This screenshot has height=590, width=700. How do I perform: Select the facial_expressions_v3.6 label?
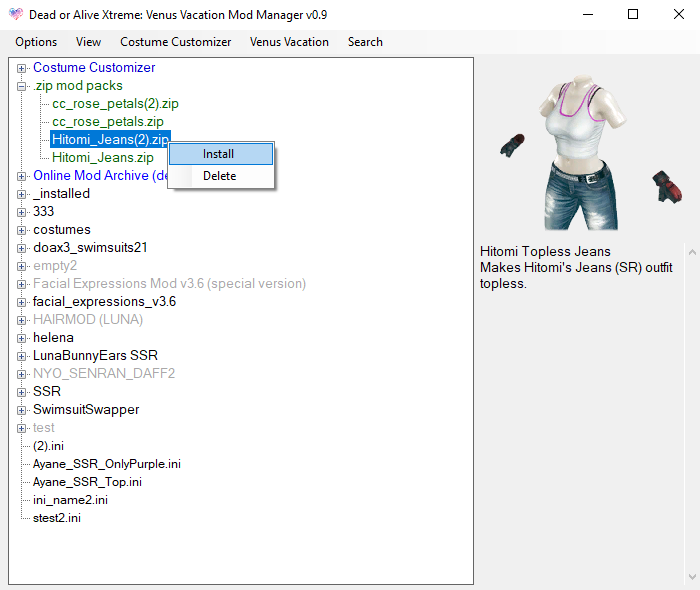[x=104, y=302]
